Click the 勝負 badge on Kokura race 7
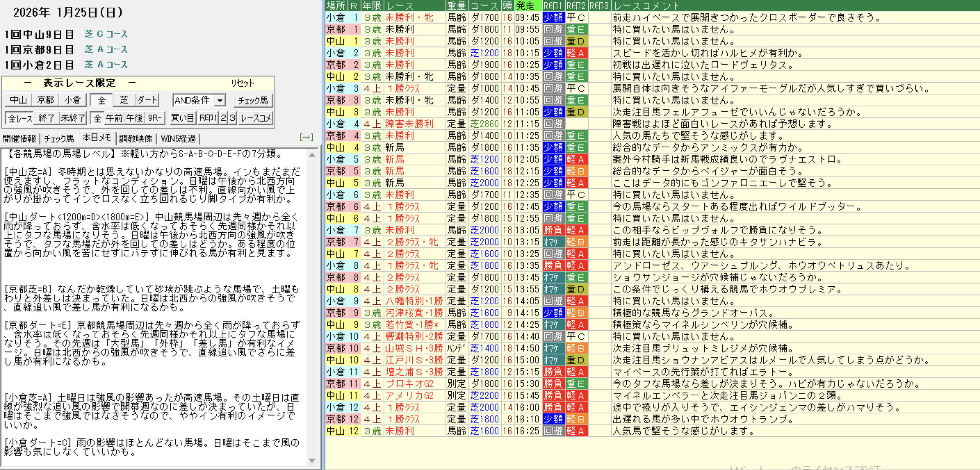The height and width of the screenshot is (470, 980). pos(553,230)
